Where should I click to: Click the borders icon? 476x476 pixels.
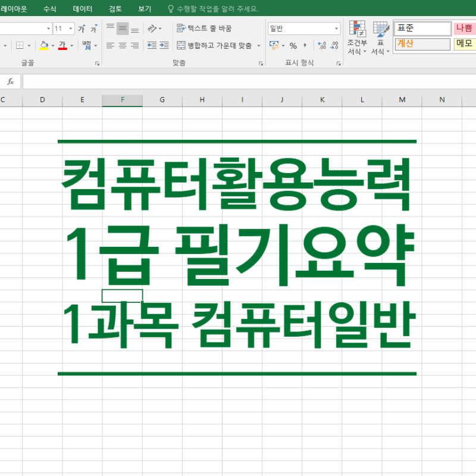click(20, 46)
